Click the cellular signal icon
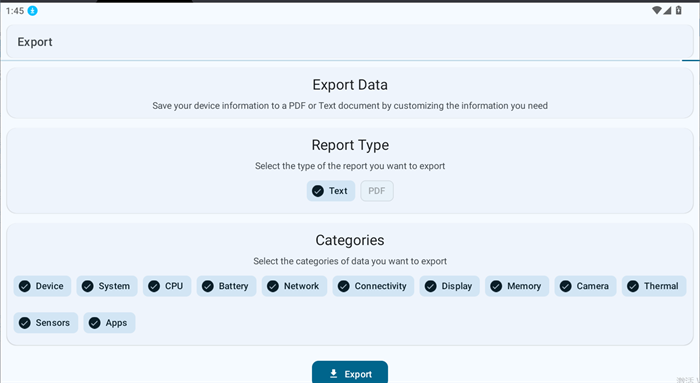The image size is (700, 383). 667,10
